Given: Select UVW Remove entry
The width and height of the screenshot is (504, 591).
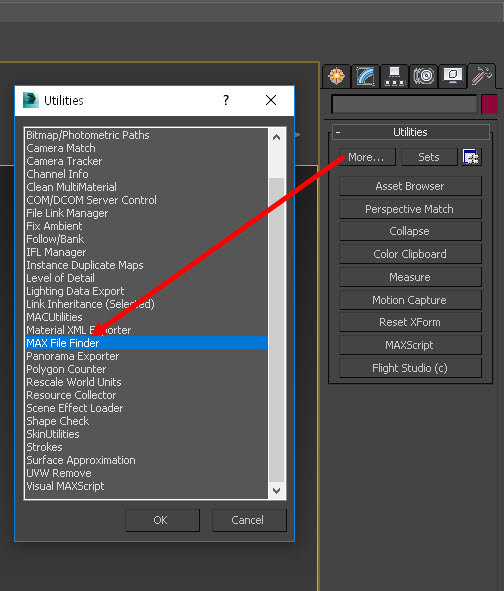Looking at the screenshot, I should click(146, 473).
